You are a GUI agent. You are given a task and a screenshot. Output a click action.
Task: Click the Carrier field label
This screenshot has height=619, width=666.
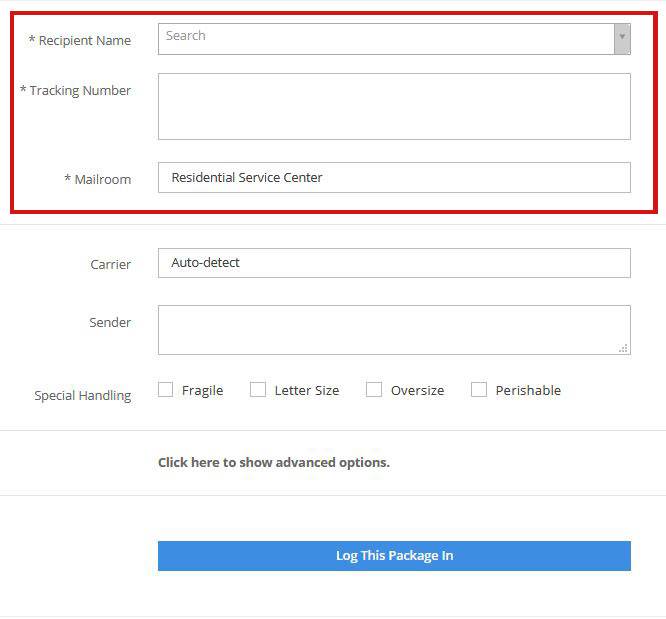point(110,265)
